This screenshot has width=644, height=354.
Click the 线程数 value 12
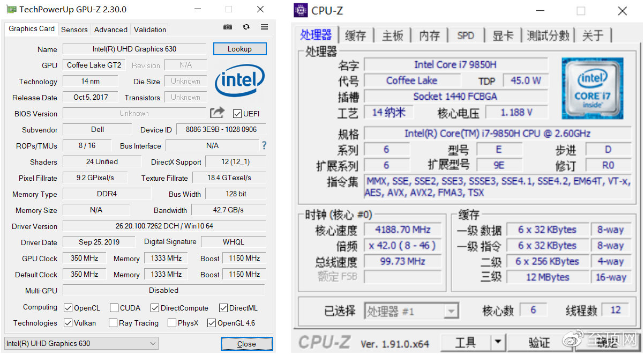615,310
